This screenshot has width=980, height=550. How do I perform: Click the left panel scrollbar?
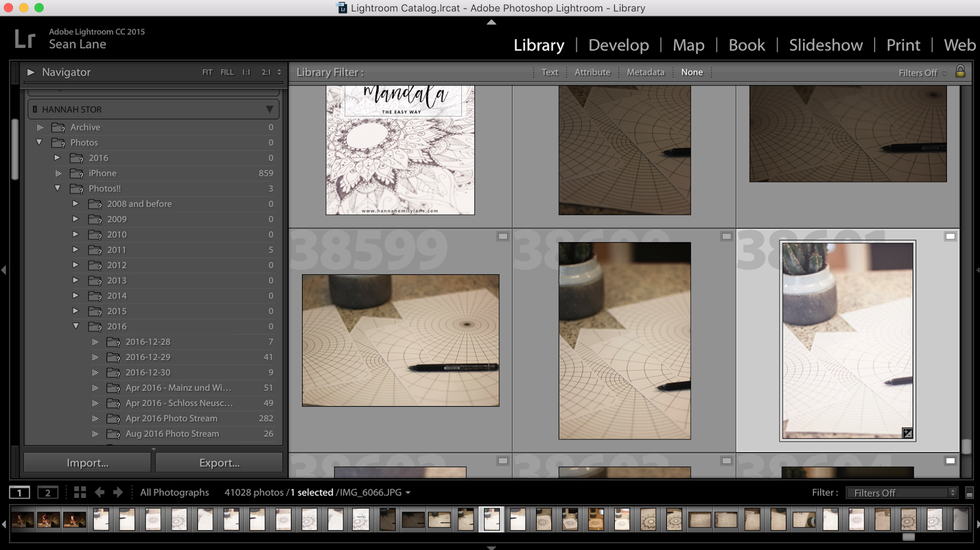tap(15, 149)
